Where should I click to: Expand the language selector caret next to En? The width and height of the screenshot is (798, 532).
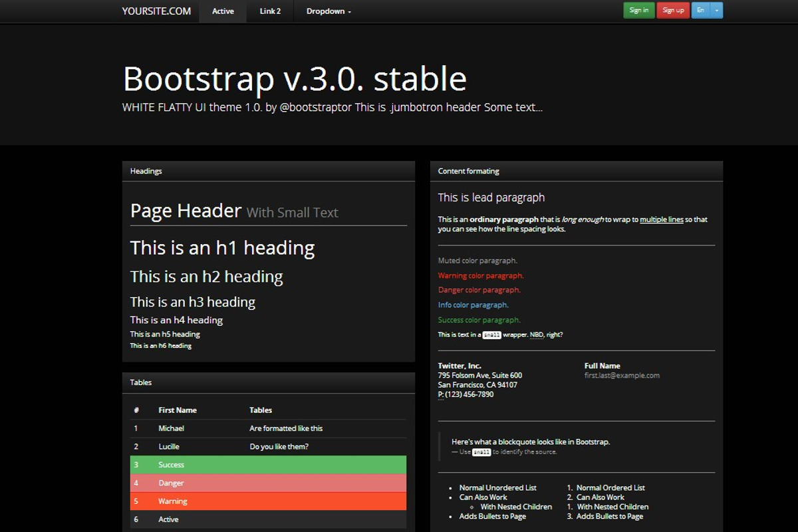point(716,10)
